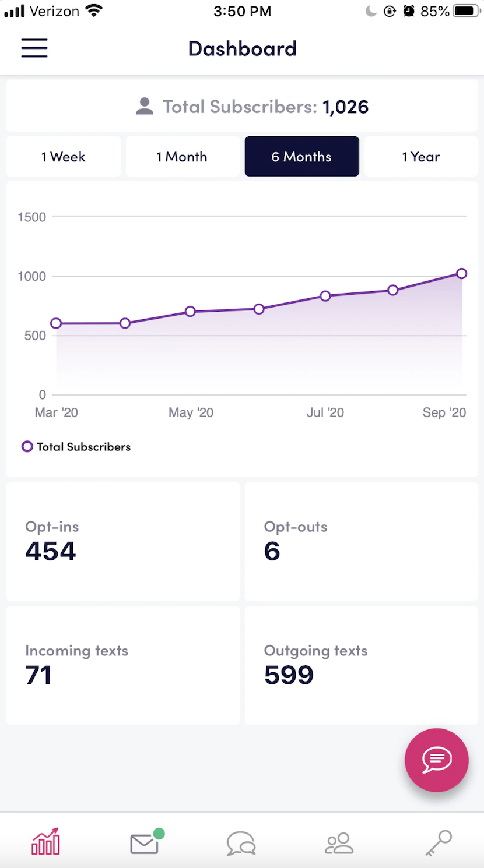Switch to the 1 Year range
The height and width of the screenshot is (868, 484).
click(420, 157)
